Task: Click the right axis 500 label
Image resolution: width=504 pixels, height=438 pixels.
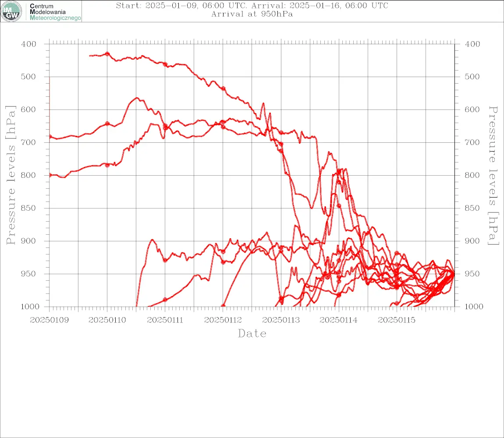Action: coord(472,77)
